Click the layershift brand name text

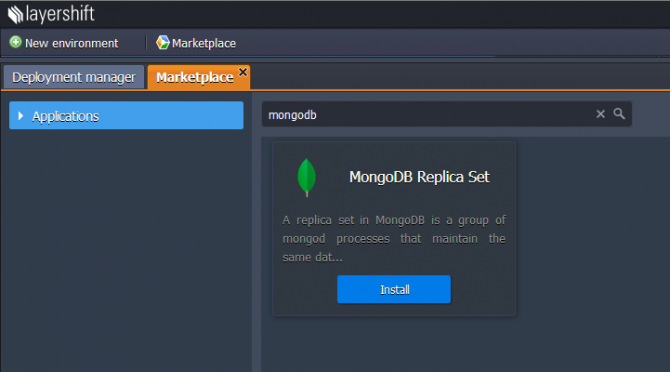[60, 14]
